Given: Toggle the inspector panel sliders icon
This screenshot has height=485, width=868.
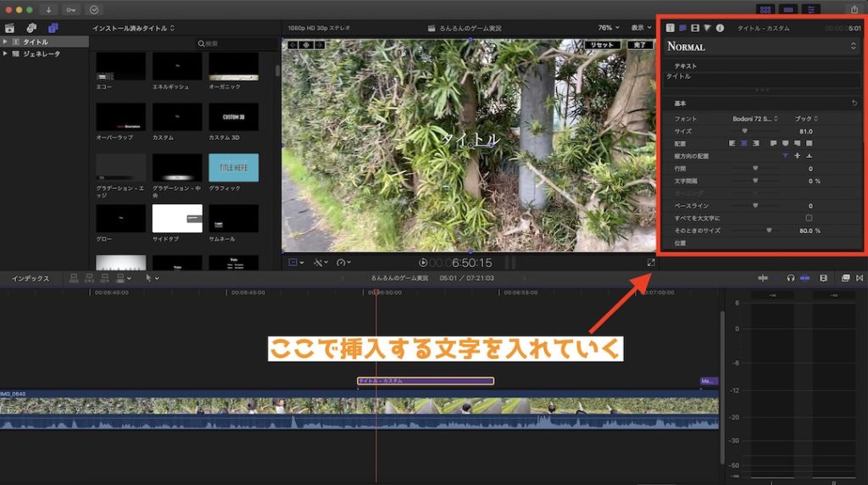Looking at the screenshot, I should pos(811,9).
